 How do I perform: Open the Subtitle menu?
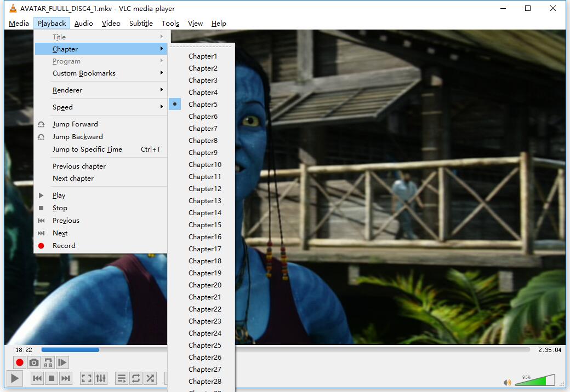click(141, 23)
